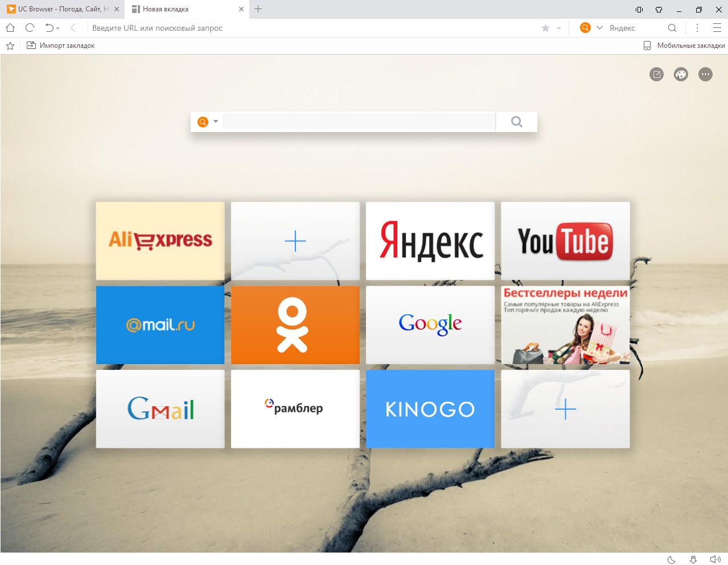
Task: Toggle night mode moon icon
Action: [672, 559]
